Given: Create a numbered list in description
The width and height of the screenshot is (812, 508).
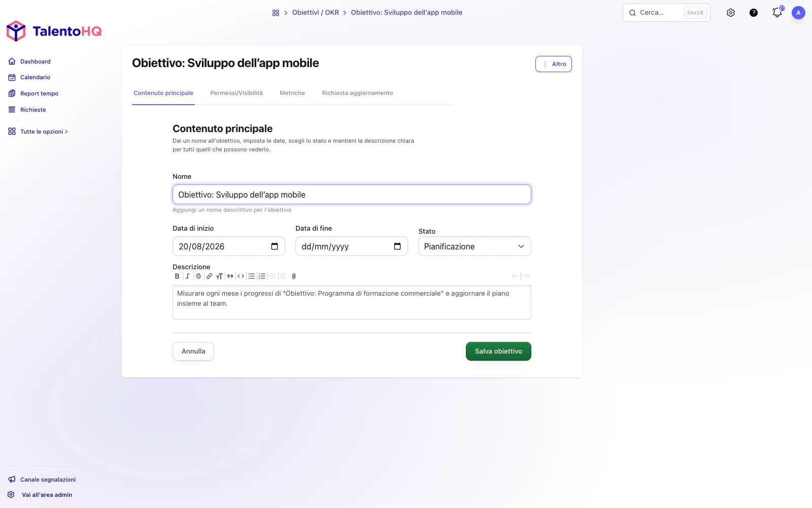Looking at the screenshot, I should 262,276.
